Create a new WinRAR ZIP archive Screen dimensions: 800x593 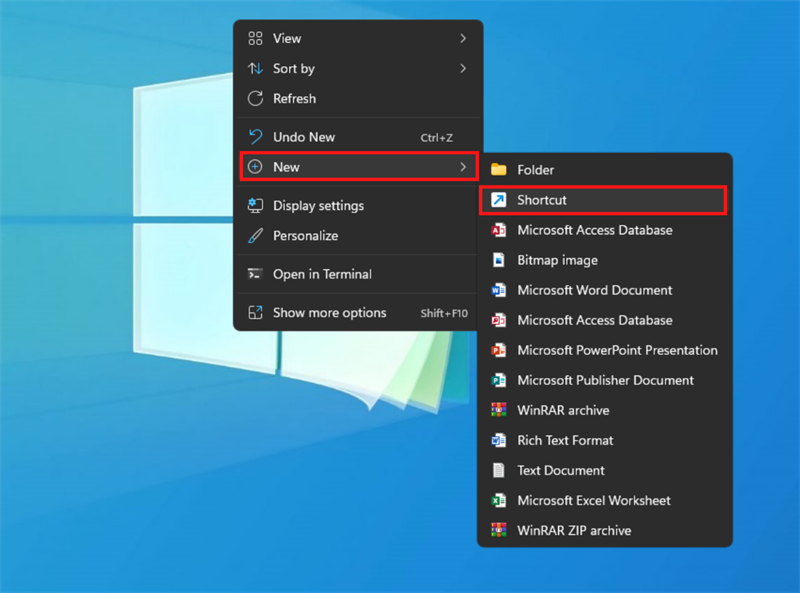pyautogui.click(x=573, y=530)
